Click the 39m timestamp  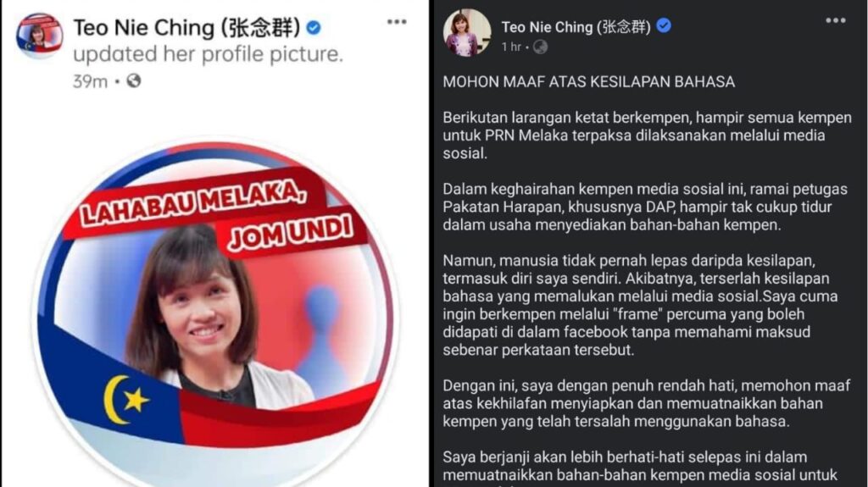[90, 81]
